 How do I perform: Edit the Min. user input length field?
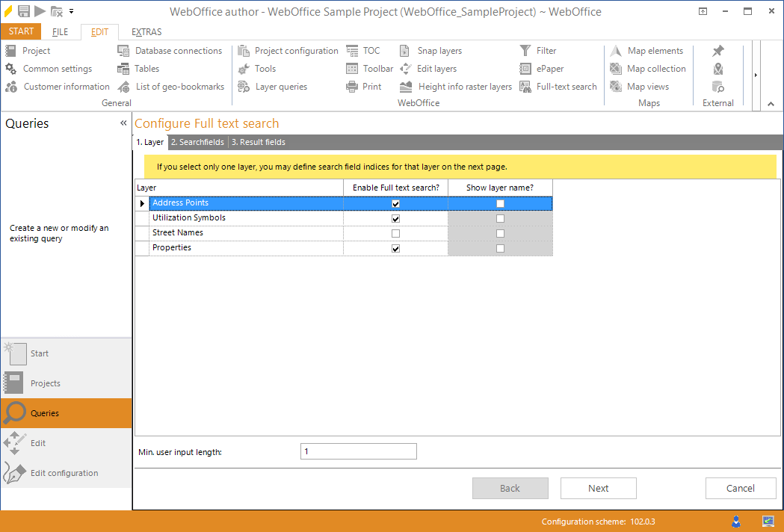[x=358, y=451]
